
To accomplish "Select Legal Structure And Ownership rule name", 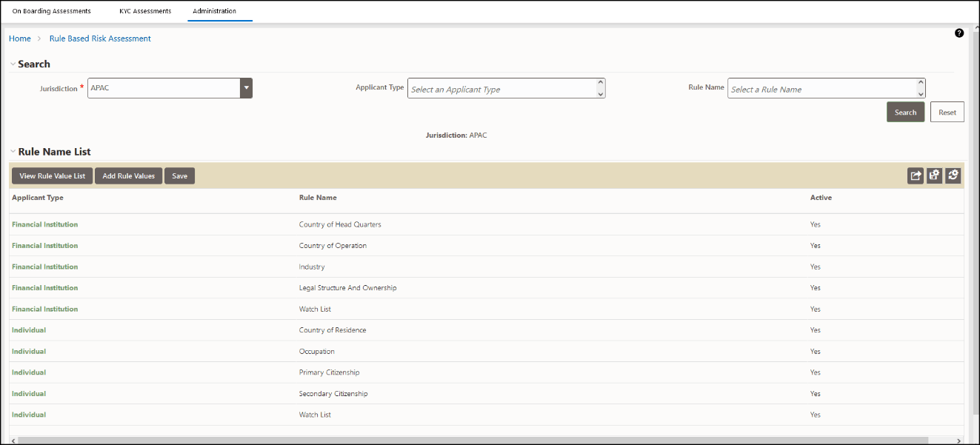I will tap(347, 288).
